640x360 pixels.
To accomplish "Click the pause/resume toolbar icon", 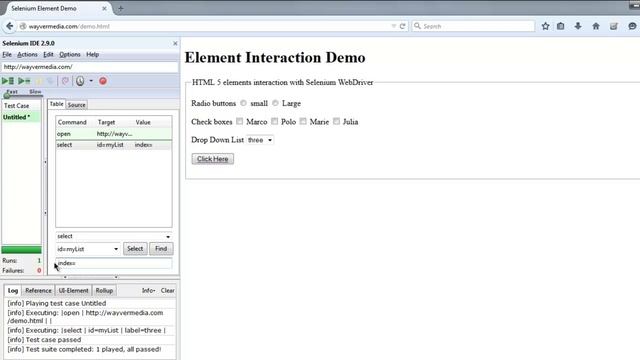I will point(40,81).
